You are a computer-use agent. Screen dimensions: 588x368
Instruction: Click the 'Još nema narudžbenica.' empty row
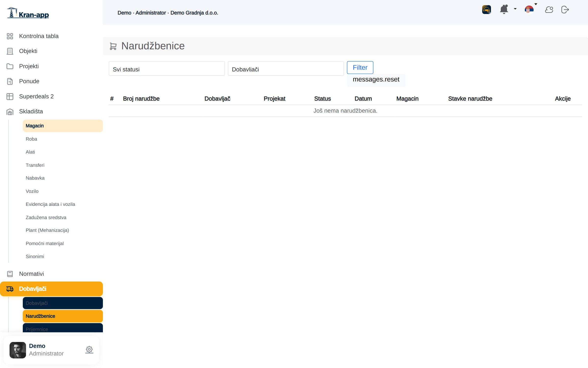click(x=345, y=111)
